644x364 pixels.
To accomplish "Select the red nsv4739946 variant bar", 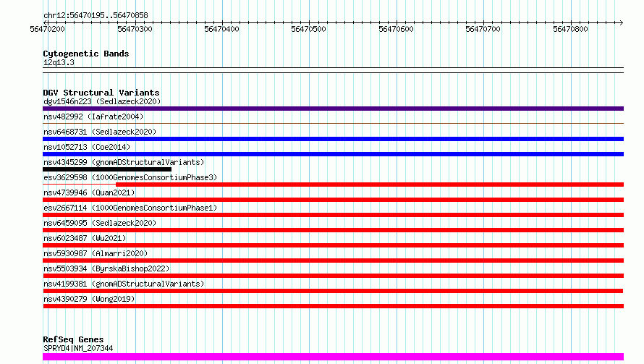I will click(x=333, y=200).
